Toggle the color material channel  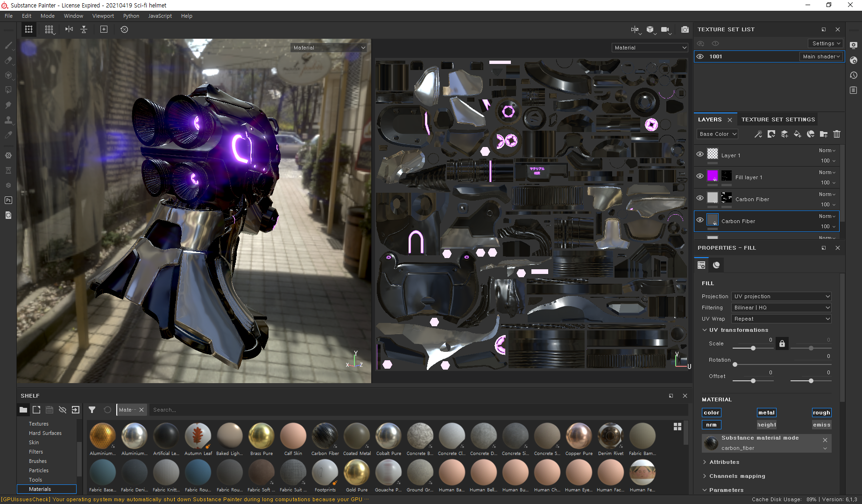pos(711,413)
